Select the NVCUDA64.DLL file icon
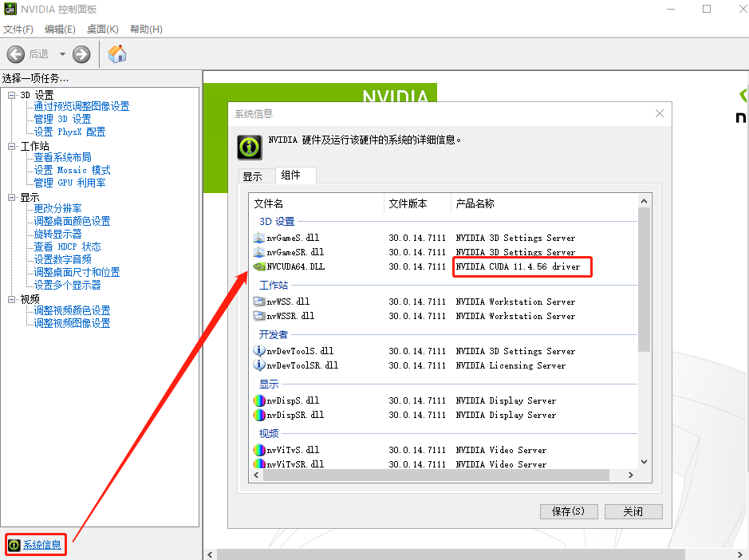Image resolution: width=749 pixels, height=560 pixels. click(x=259, y=266)
